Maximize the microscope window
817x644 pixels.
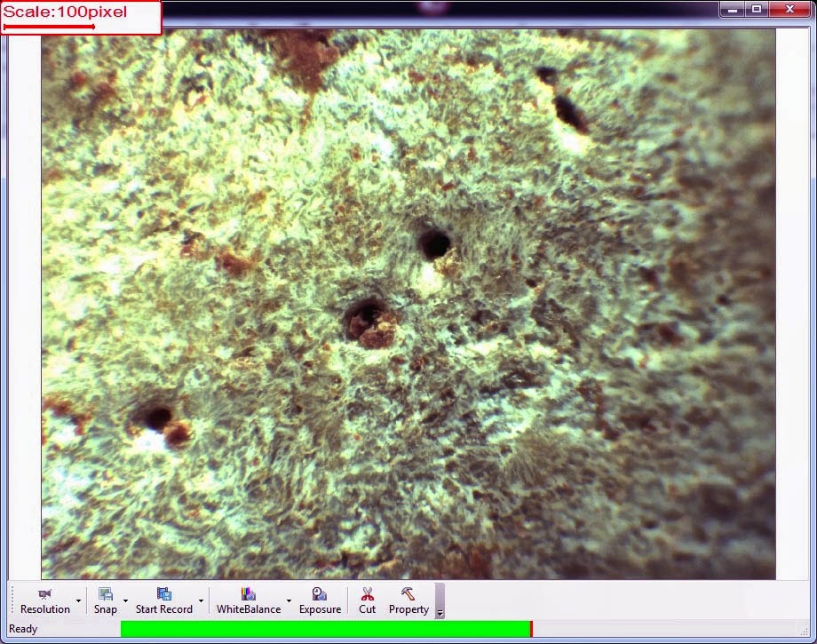pos(757,10)
